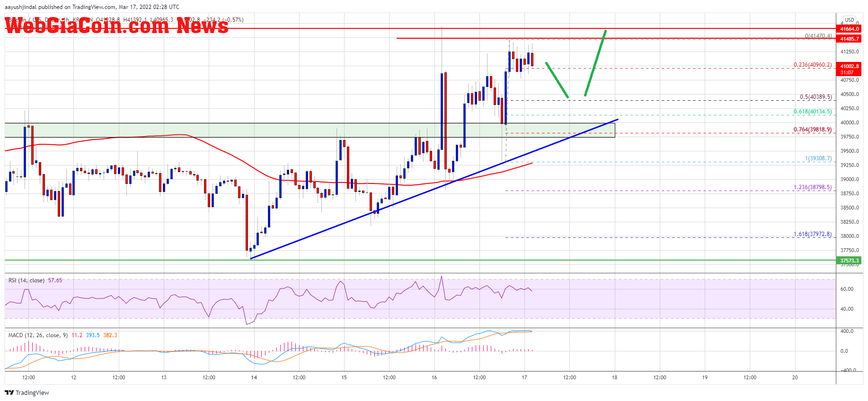This screenshot has width=868, height=401.
Task: Select the Fibonacci 0.236(40960.2) level label
Action: [x=813, y=65]
